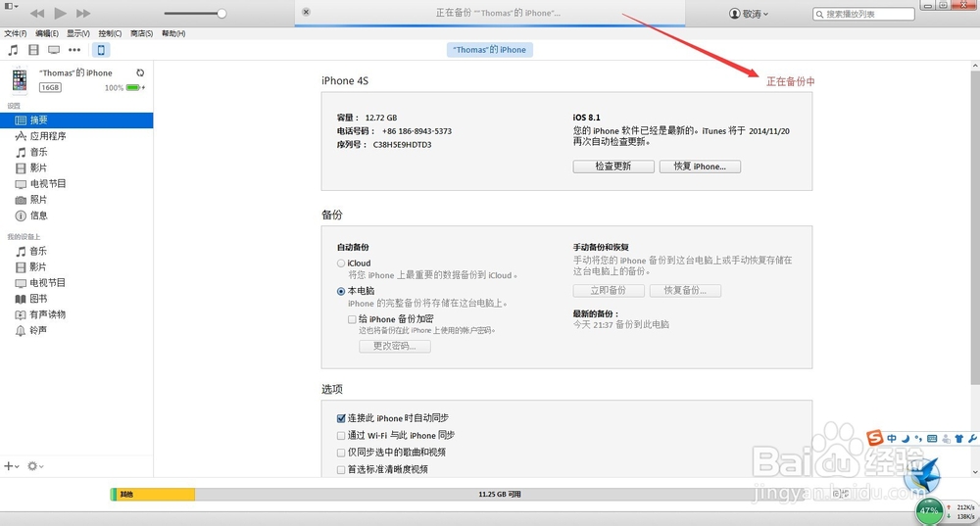Toggle Sogou 中 language mode icon
980x526 pixels.
click(x=892, y=439)
